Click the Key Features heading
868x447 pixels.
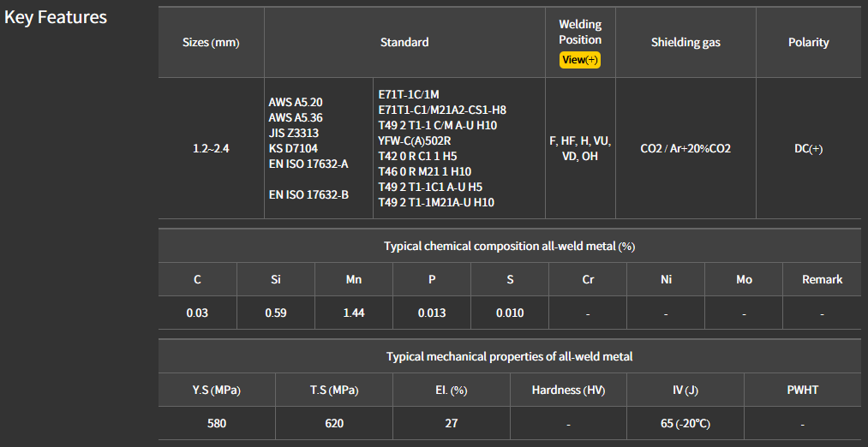pos(56,17)
